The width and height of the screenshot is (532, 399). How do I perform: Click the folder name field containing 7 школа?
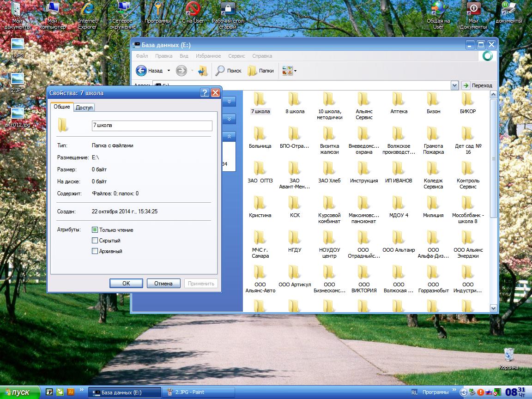click(152, 126)
